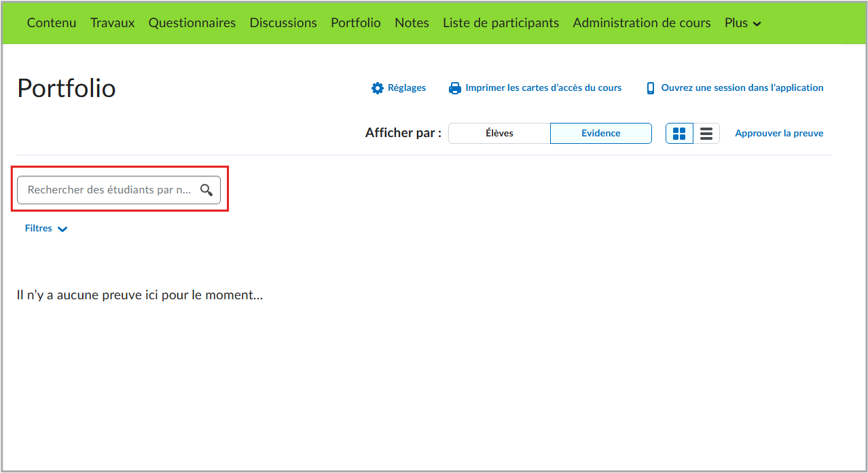Switch to grid view icon
Image resolution: width=868 pixels, height=473 pixels.
click(x=679, y=134)
